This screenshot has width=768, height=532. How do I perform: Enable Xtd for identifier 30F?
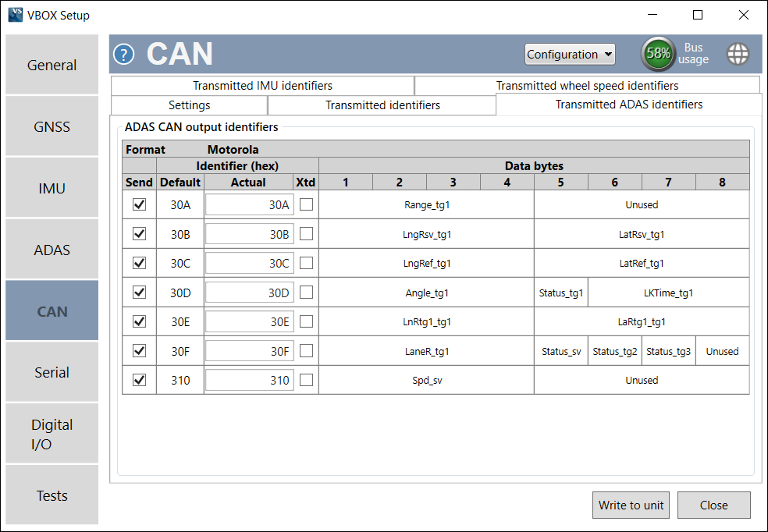305,351
